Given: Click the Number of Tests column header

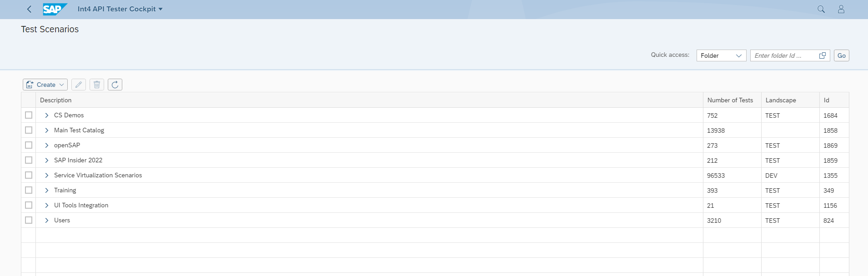Looking at the screenshot, I should pyautogui.click(x=730, y=100).
